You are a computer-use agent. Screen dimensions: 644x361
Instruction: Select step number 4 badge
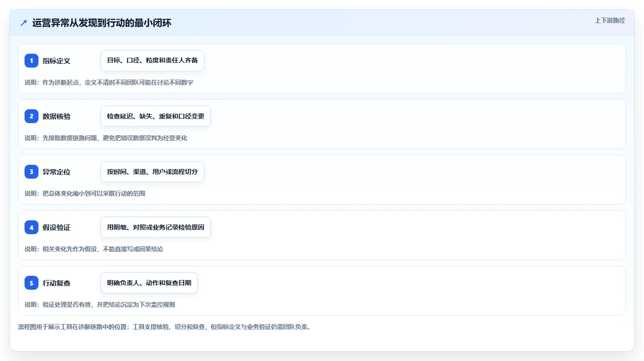tap(32, 227)
